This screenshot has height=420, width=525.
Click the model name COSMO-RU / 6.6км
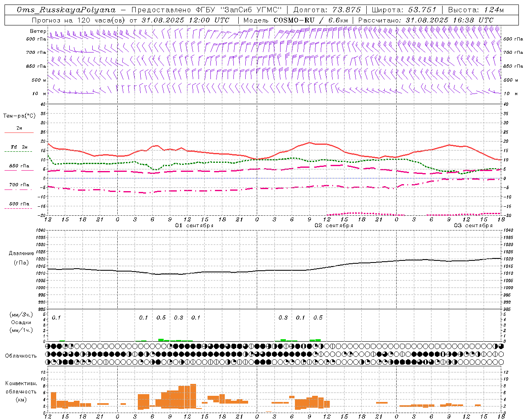(x=310, y=20)
